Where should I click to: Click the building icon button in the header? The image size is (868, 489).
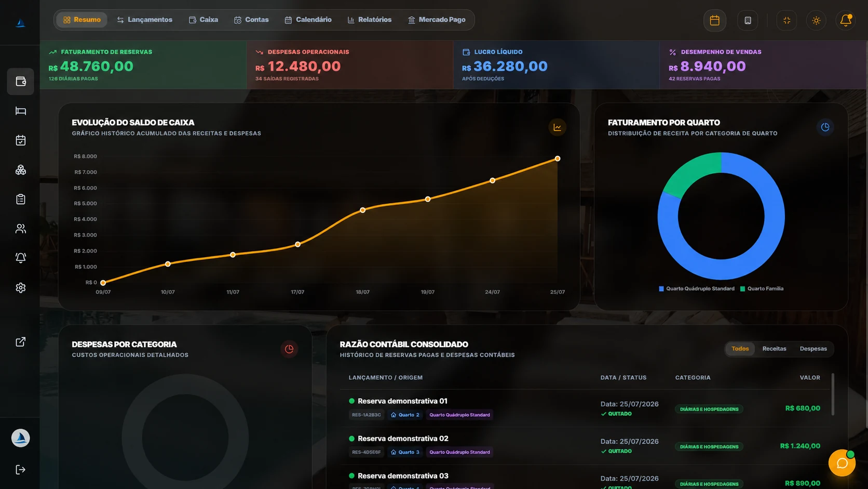tap(748, 20)
